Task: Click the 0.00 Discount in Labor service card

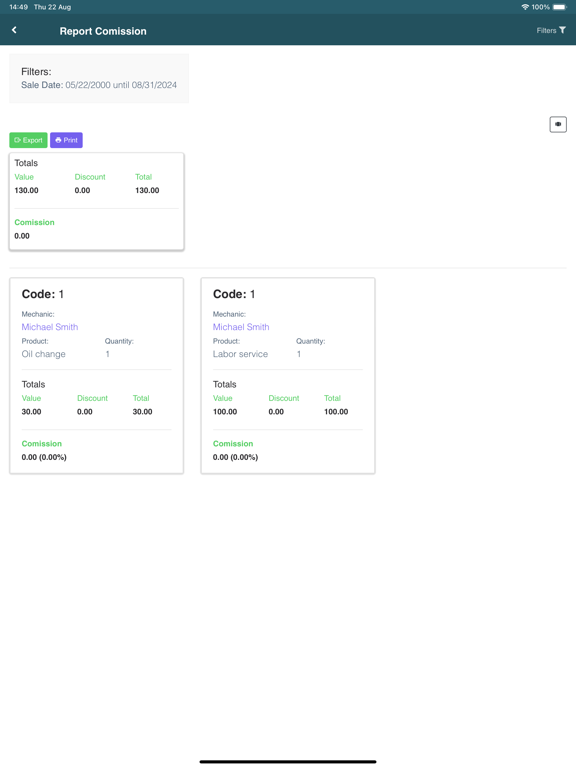Action: [276, 412]
